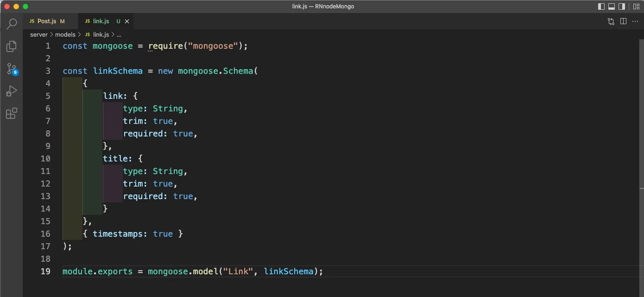Click required: on line 13

pos(145,196)
